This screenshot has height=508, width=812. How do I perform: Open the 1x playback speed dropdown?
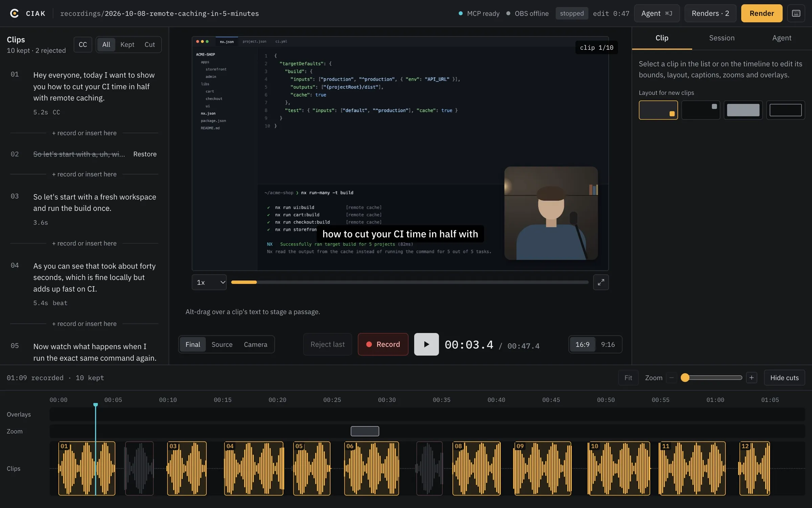click(x=209, y=282)
